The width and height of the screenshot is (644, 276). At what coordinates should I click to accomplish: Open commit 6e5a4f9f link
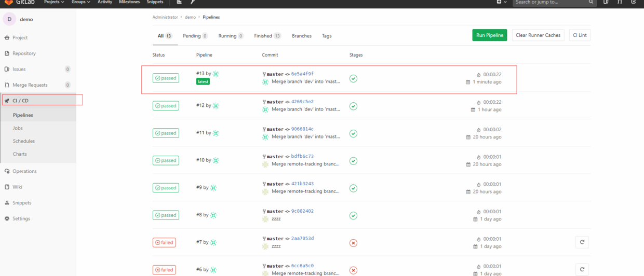click(x=302, y=74)
